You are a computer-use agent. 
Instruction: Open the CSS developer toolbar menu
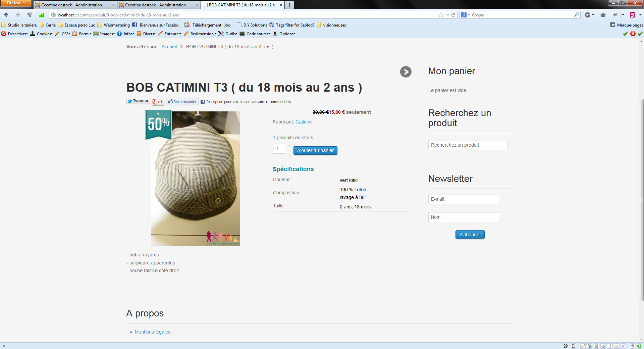click(63, 34)
